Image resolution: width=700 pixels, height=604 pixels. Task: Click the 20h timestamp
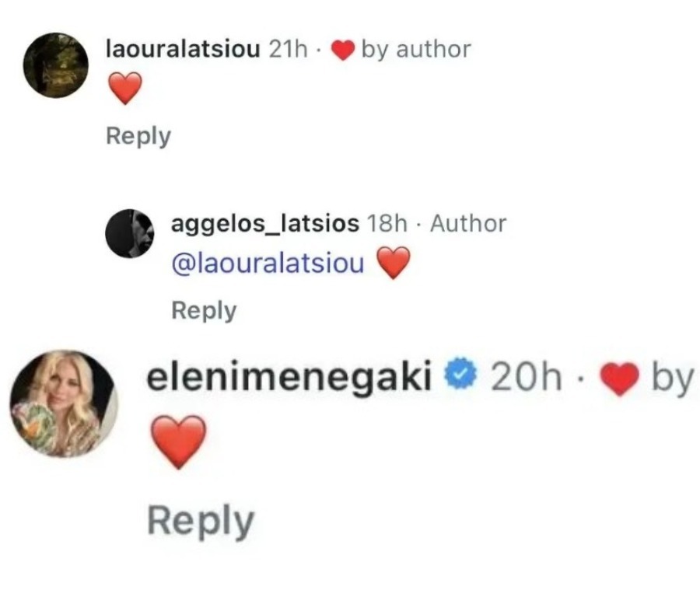coord(527,377)
